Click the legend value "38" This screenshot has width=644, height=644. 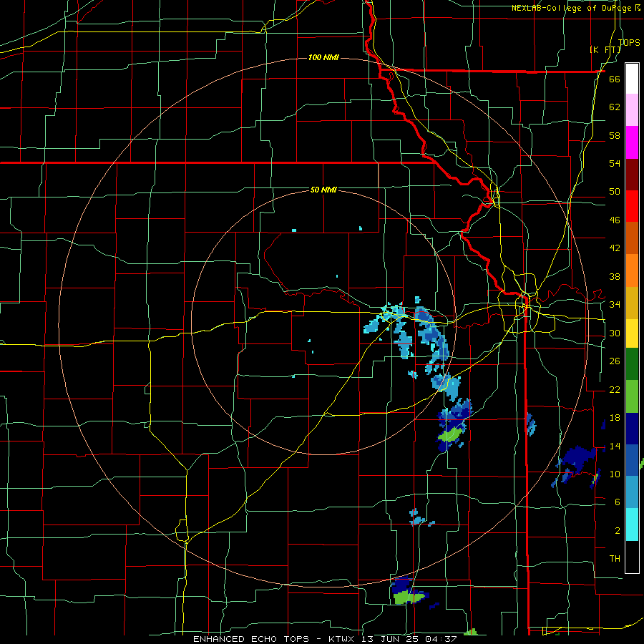(615, 276)
